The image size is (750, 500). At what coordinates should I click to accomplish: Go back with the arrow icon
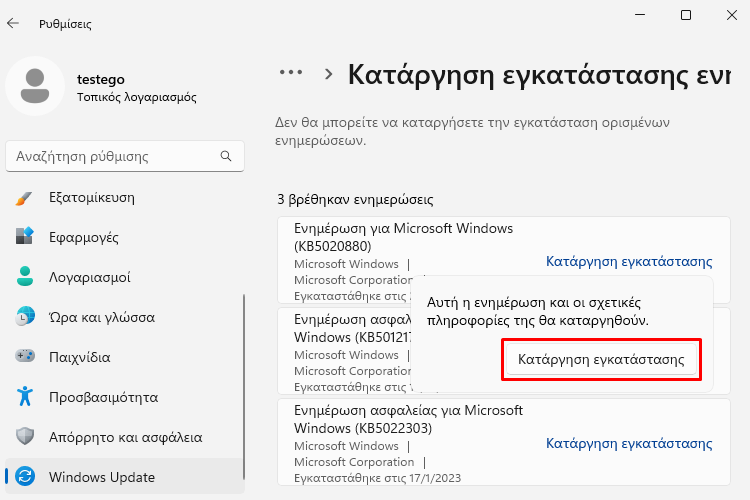point(13,23)
